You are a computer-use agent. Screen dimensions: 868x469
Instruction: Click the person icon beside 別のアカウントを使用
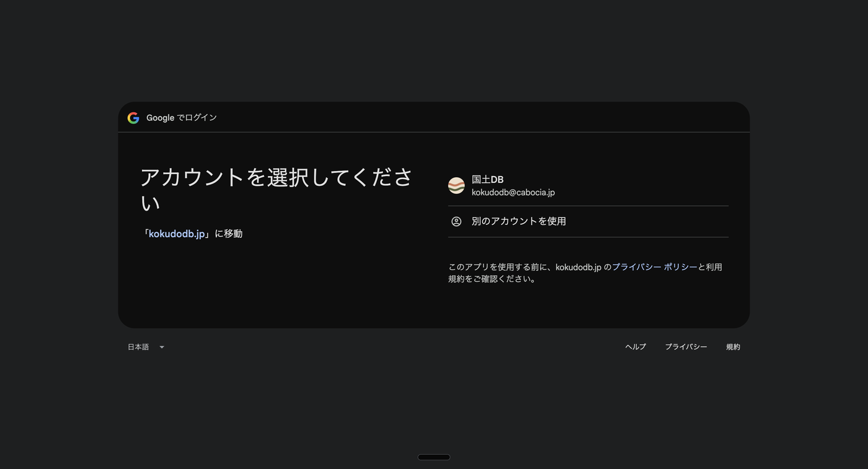pyautogui.click(x=456, y=221)
